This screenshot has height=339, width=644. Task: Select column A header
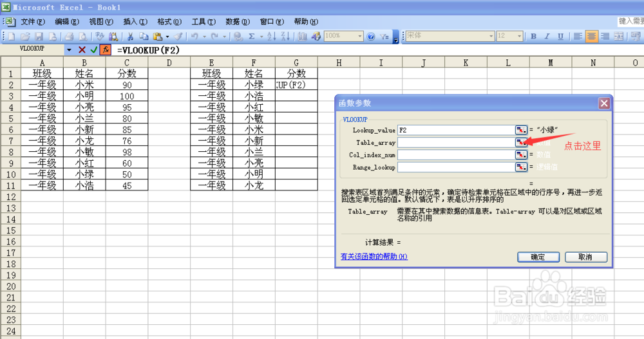[x=42, y=62]
